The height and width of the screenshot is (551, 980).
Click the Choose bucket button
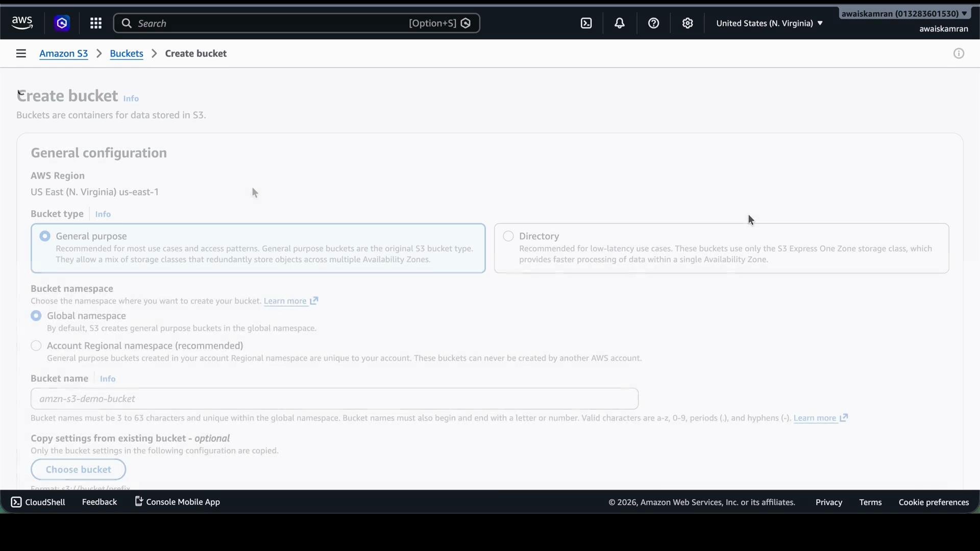79,469
